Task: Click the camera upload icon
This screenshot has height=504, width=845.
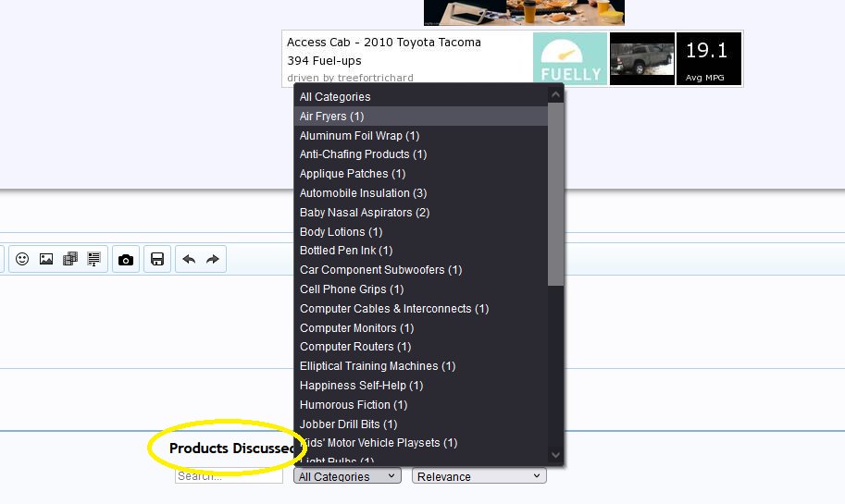Action: point(126,260)
